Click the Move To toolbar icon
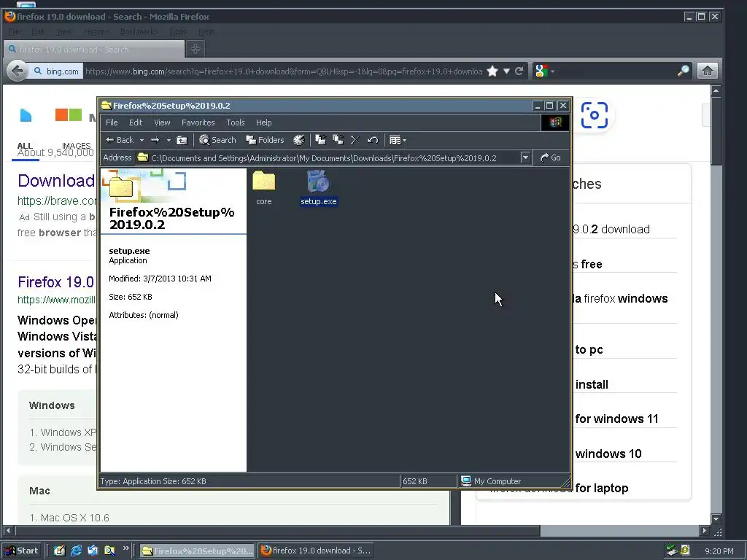This screenshot has height=560, width=747. coord(321,140)
